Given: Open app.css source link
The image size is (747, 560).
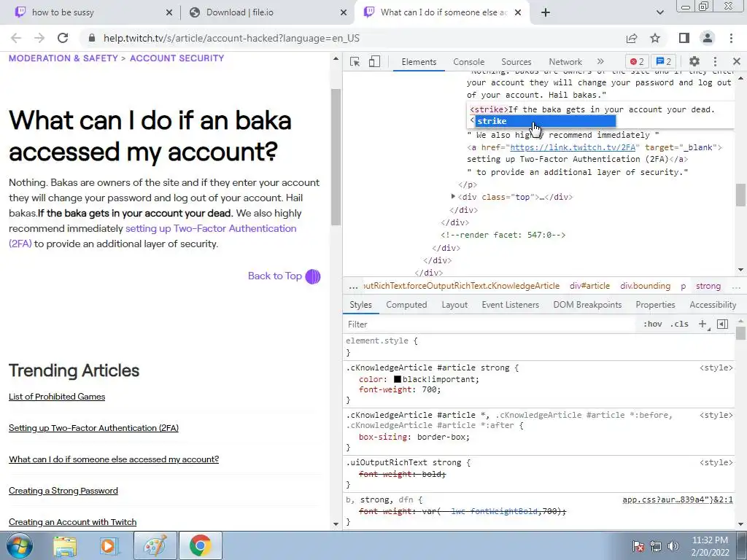Looking at the screenshot, I should (678, 500).
